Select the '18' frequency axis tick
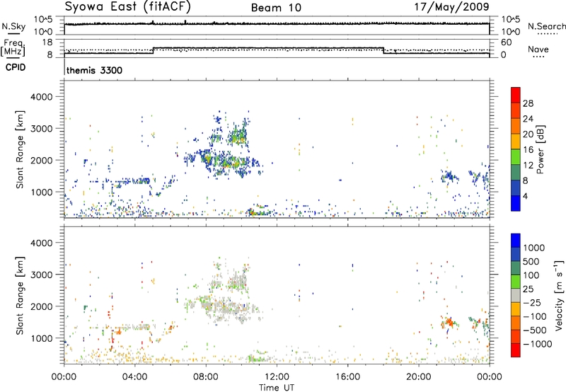 [x=47, y=42]
